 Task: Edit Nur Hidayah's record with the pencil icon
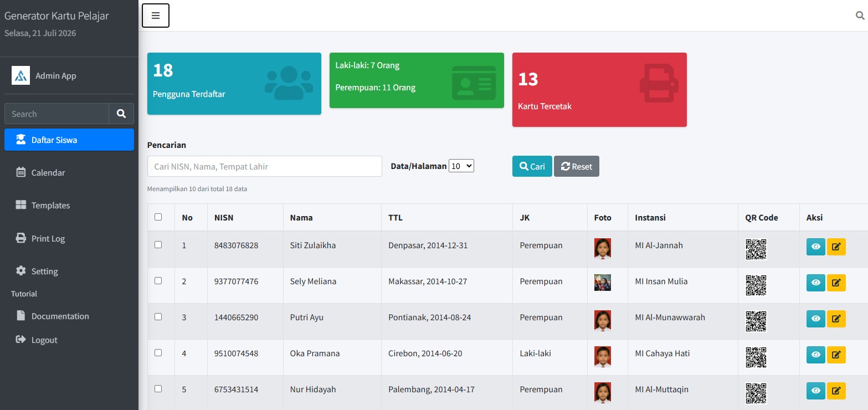[x=836, y=391]
